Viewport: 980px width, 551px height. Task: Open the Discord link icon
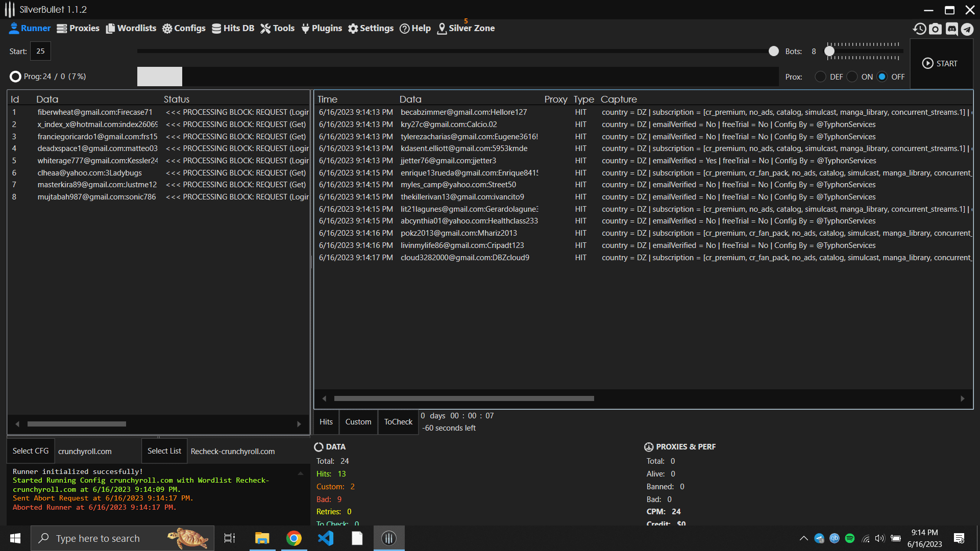coord(951,29)
